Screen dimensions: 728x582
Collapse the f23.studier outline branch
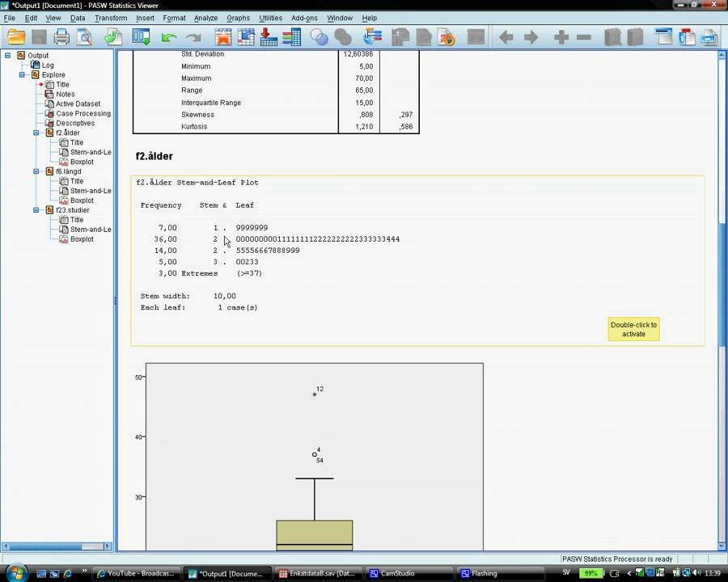click(x=36, y=210)
